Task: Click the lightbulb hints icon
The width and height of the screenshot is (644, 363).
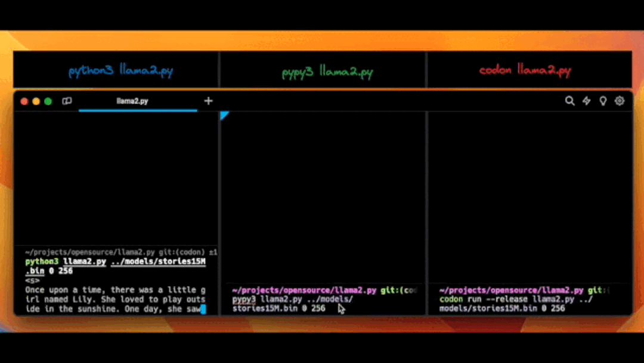Action: [x=603, y=101]
